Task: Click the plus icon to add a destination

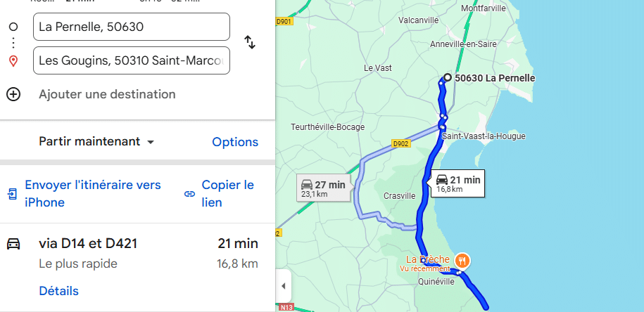Action: coord(13,94)
